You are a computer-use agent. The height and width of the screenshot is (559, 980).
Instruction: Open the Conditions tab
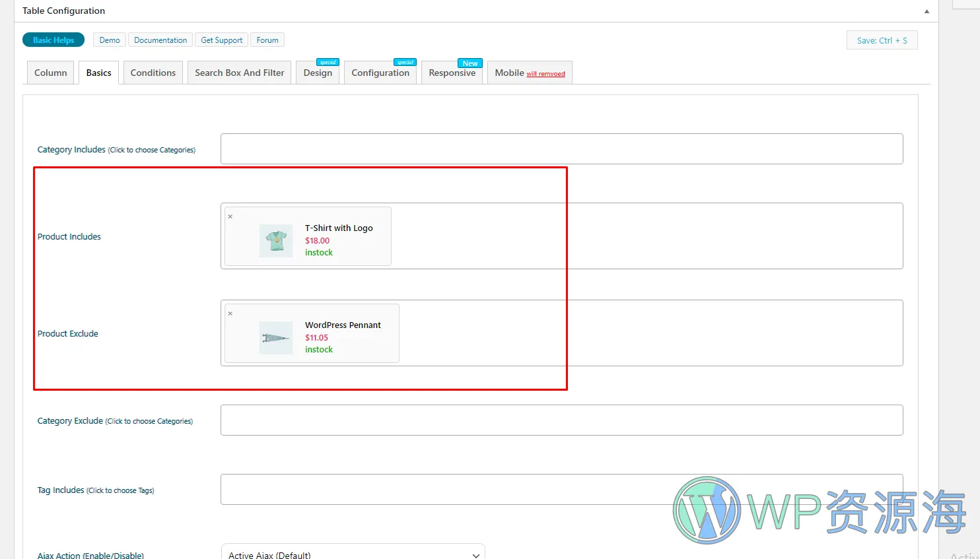[x=153, y=73]
